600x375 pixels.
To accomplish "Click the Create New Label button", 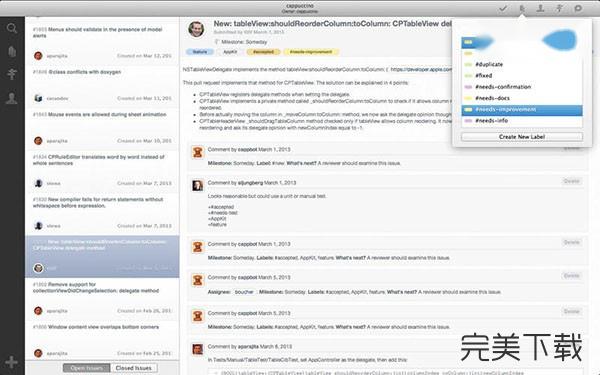I will (x=522, y=137).
